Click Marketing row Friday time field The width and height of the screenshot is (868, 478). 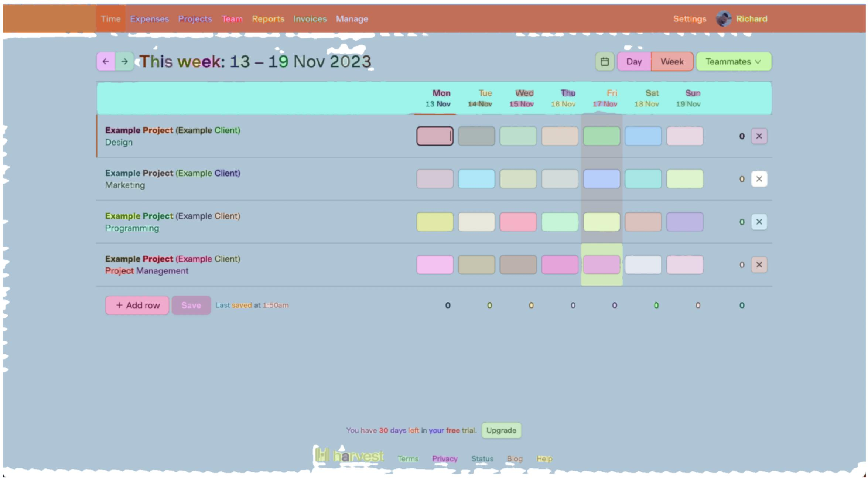coord(601,179)
